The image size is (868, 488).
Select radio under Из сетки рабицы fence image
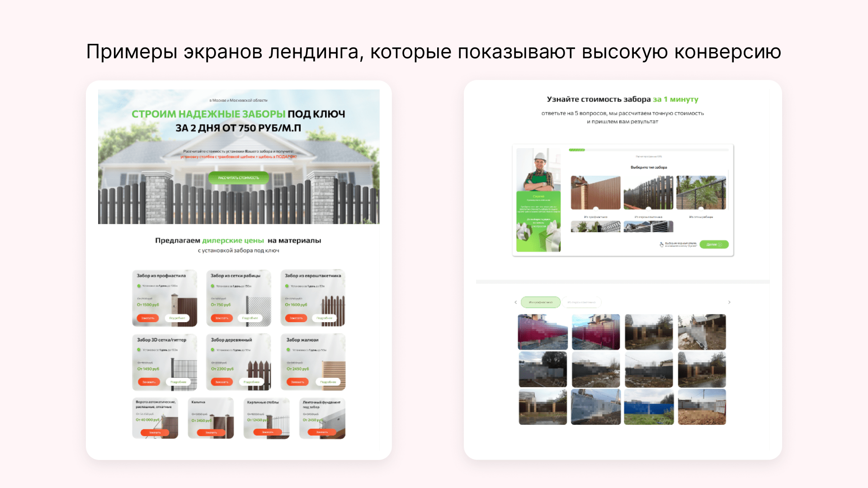701,209
